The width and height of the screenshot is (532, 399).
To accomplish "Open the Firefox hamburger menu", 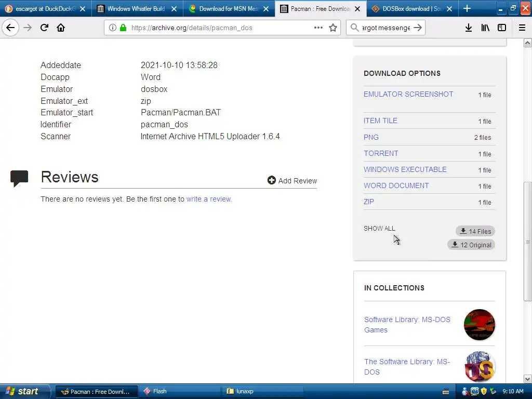I will (522, 28).
